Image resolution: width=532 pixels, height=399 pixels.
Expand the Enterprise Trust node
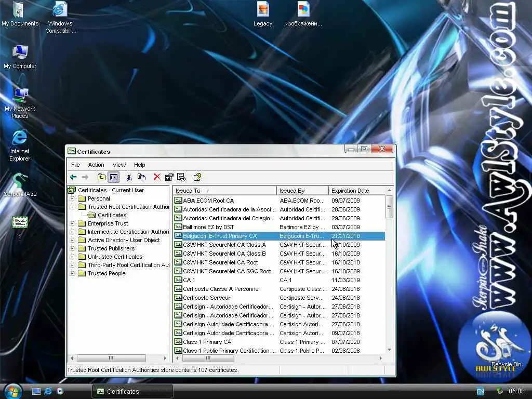point(72,223)
